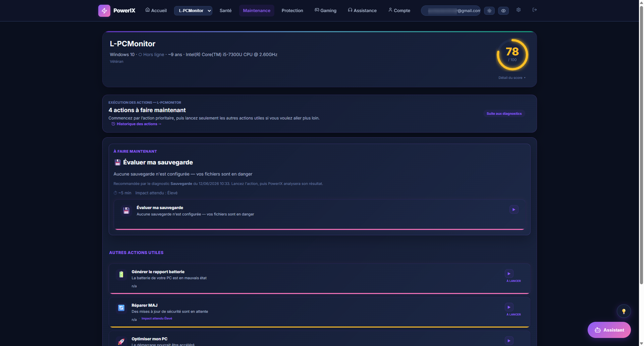Open settings gear icon in header

(x=519, y=10)
